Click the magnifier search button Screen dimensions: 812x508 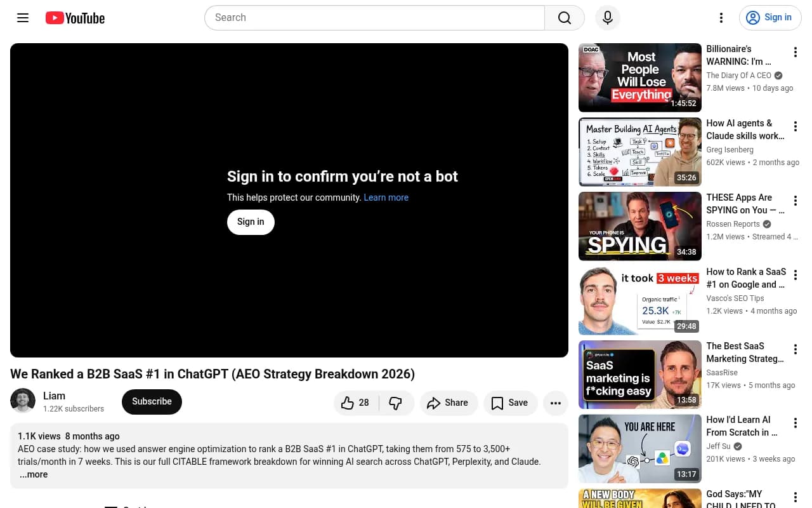565,18
